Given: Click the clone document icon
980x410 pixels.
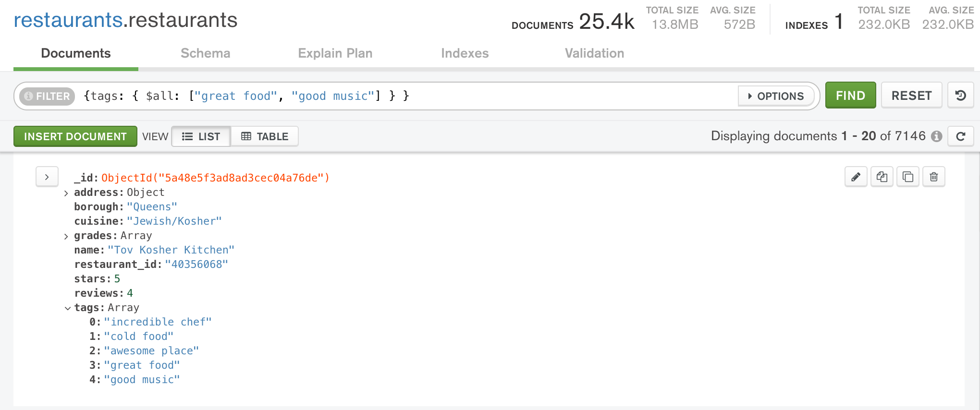Looking at the screenshot, I should pos(907,177).
